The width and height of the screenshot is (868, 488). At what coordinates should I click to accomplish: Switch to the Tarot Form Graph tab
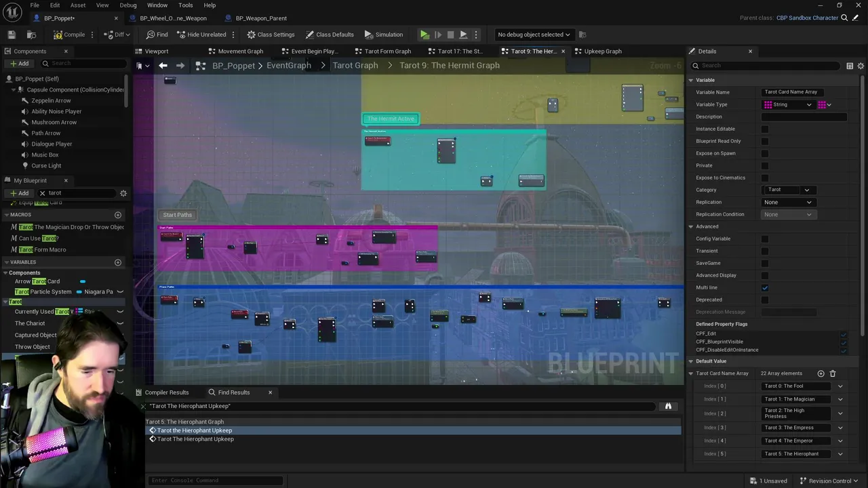[x=388, y=52]
